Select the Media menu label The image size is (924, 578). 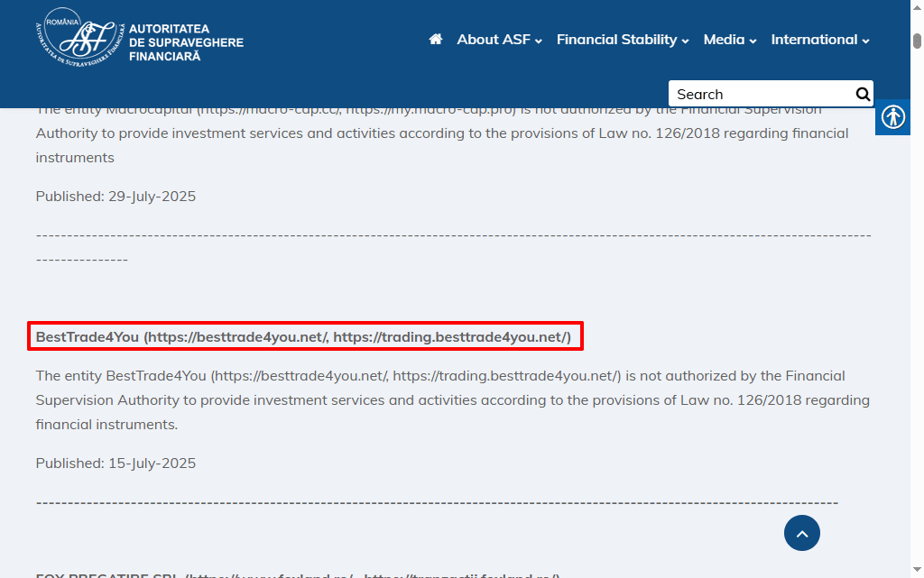pyautogui.click(x=724, y=40)
